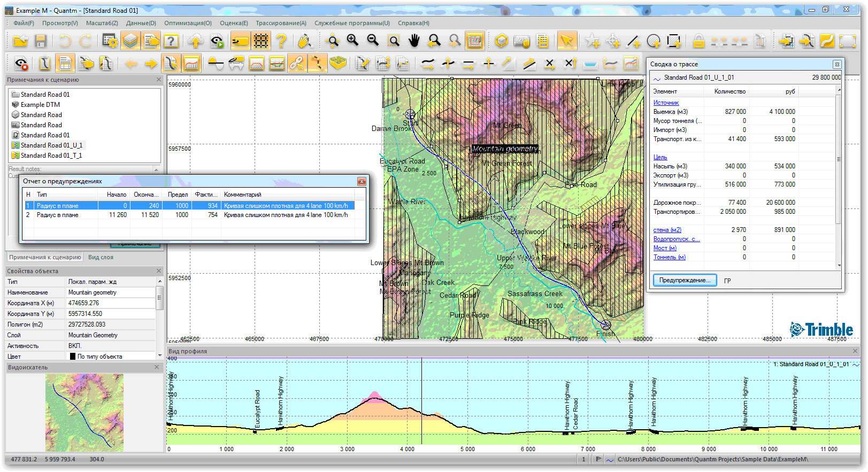Image resolution: width=868 pixels, height=472 pixels.
Task: Close the Сводка о трассе panel
Action: point(836,64)
